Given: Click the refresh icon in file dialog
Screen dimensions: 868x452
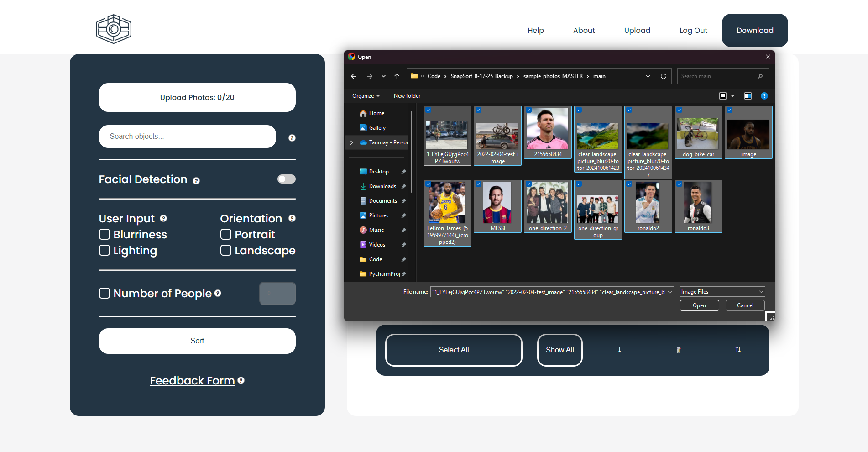Looking at the screenshot, I should click(664, 76).
